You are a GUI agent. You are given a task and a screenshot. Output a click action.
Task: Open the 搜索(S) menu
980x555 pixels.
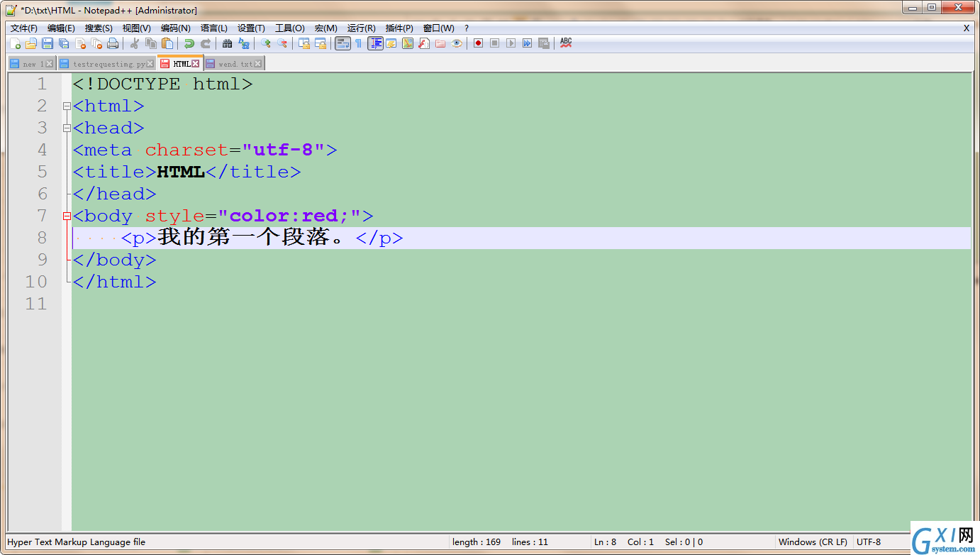(x=99, y=28)
